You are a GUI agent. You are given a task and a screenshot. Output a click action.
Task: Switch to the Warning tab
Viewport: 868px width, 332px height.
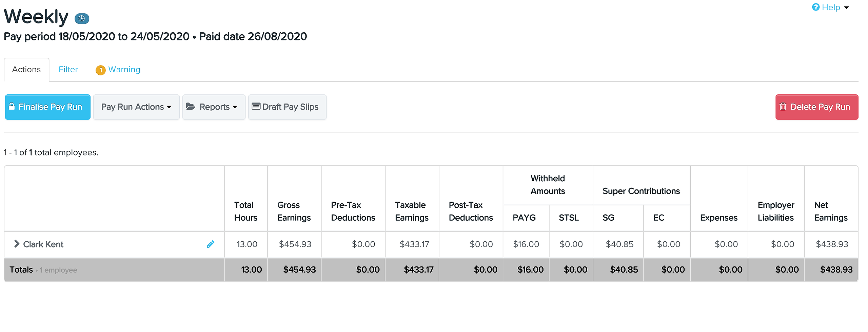tap(124, 70)
